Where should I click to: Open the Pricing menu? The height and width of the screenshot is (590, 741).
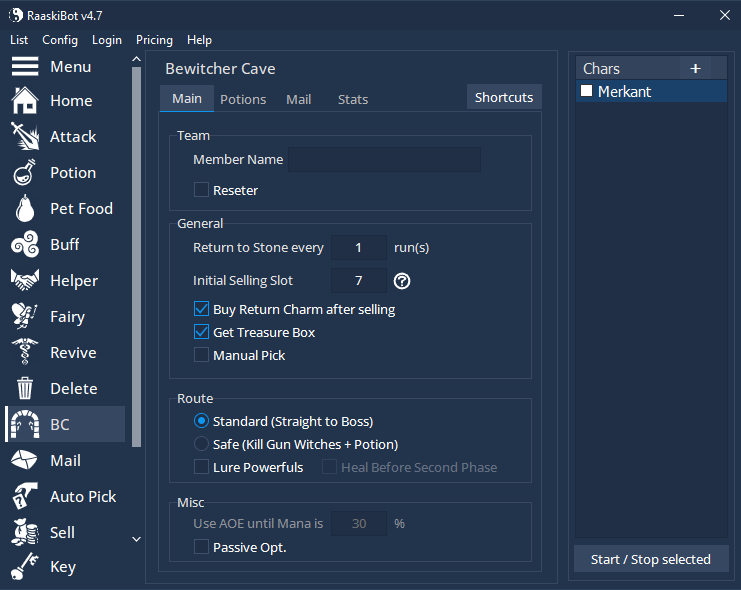pyautogui.click(x=155, y=40)
